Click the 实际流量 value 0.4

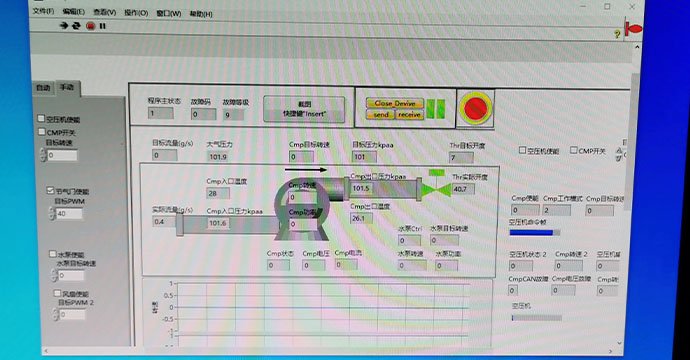(163, 222)
